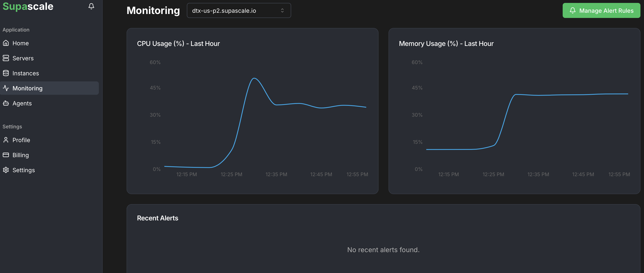This screenshot has width=644, height=273.
Task: Click the Memory Usage (%) - Last Hour title
Action: coord(446,44)
